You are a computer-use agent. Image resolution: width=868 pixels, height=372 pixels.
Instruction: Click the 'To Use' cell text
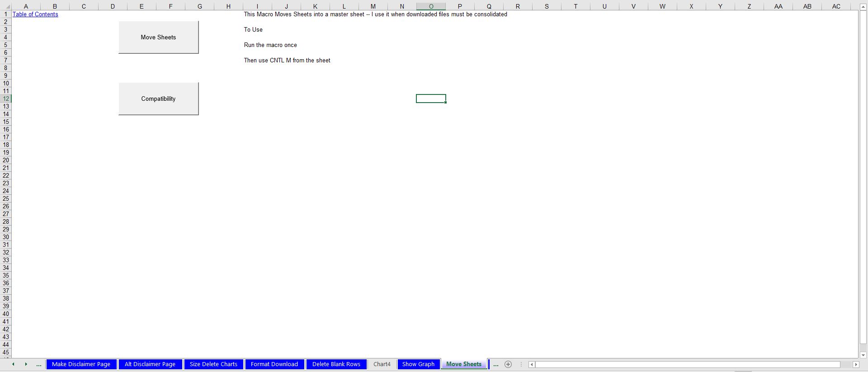click(253, 30)
